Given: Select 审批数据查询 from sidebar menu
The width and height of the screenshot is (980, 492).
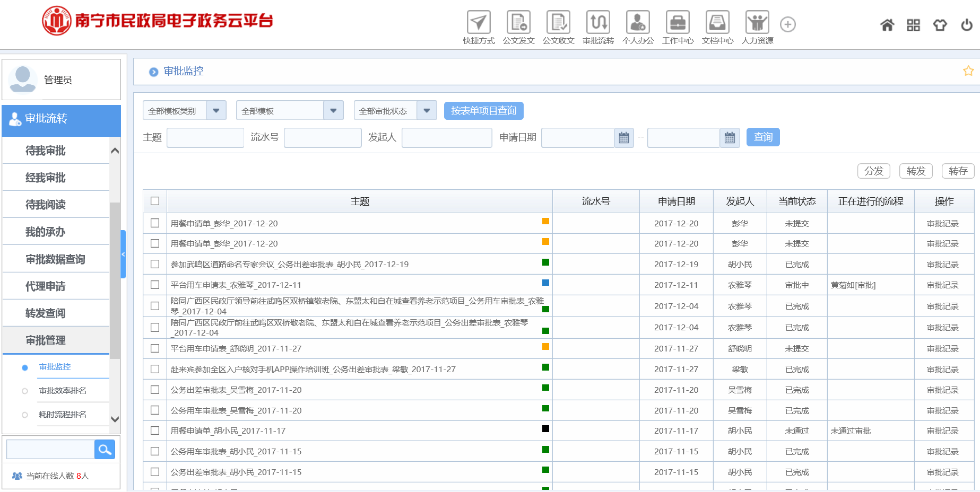Looking at the screenshot, I should pos(55,259).
